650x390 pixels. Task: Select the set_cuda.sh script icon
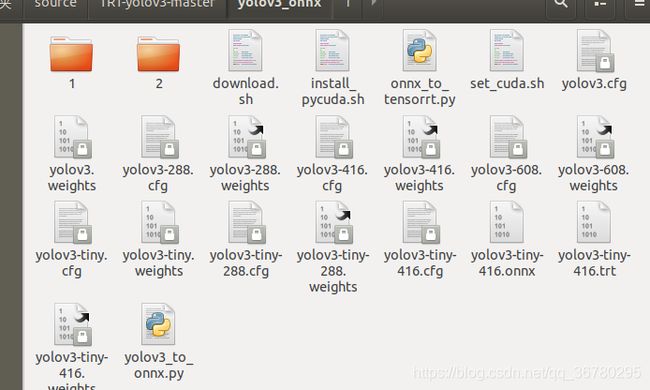point(507,50)
